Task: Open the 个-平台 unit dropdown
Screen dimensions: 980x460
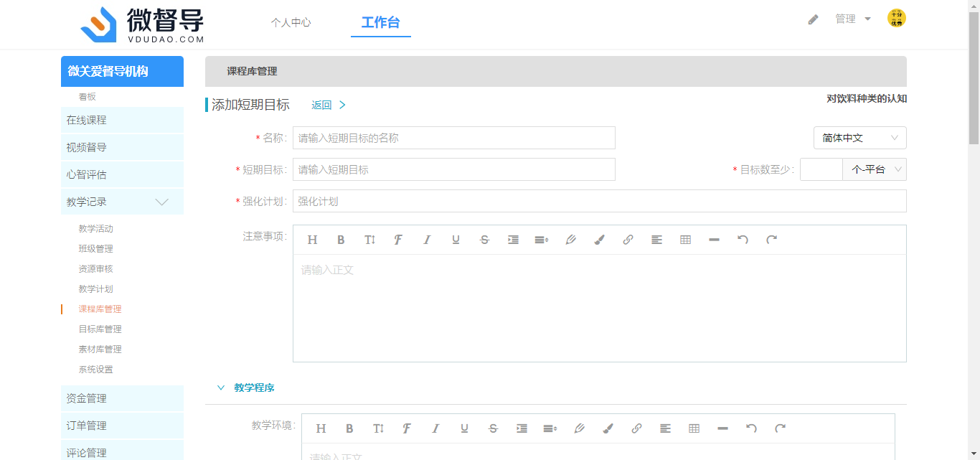Action: [875, 169]
